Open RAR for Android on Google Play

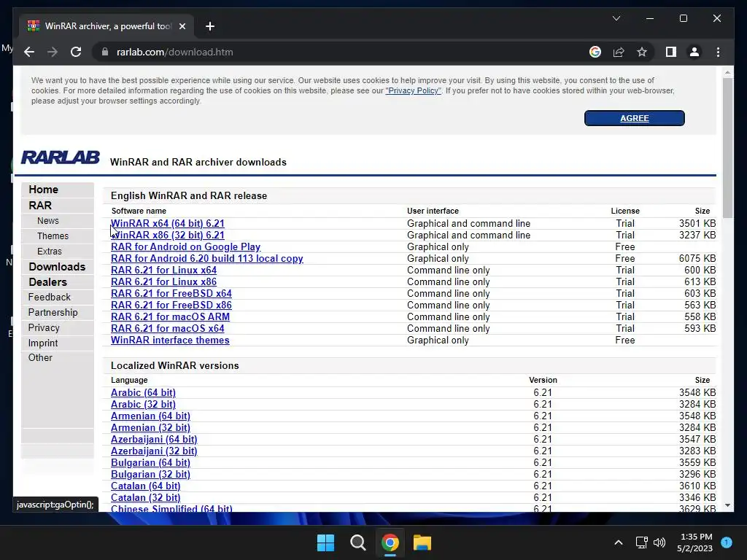coord(186,246)
